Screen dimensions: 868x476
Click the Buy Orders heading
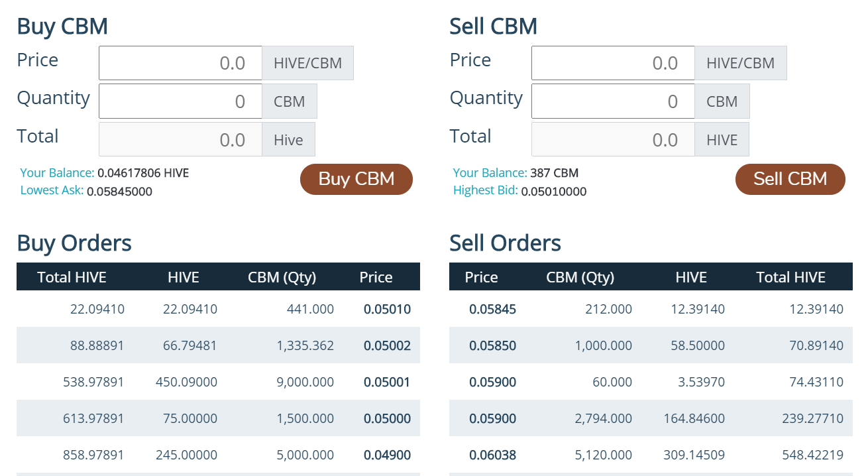(74, 243)
